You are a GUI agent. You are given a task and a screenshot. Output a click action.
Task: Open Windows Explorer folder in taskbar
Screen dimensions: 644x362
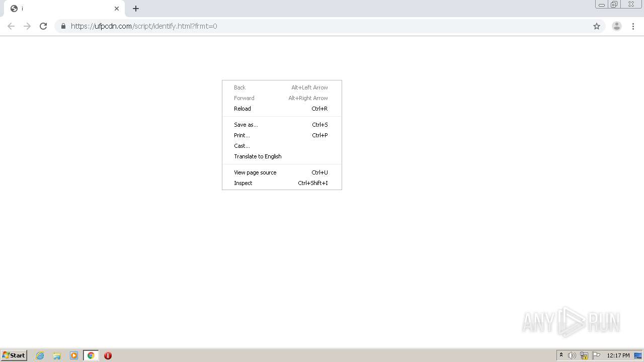(57, 355)
